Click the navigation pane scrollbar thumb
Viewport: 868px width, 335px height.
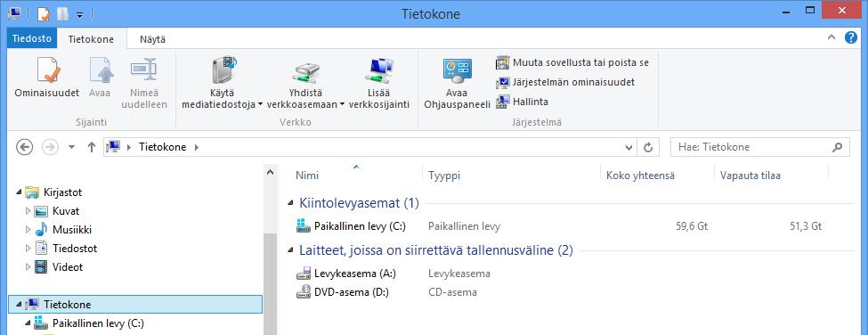[270, 283]
